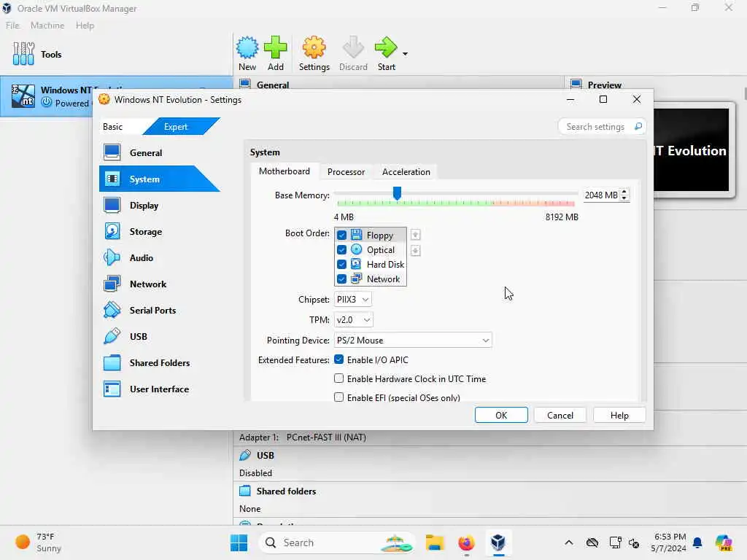Open Windows Start menu
The width and height of the screenshot is (747, 560).
[x=239, y=542]
